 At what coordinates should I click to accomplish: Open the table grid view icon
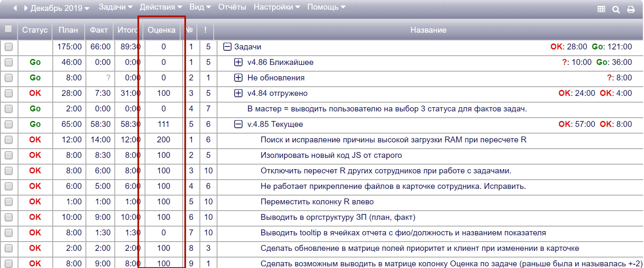click(x=601, y=9)
